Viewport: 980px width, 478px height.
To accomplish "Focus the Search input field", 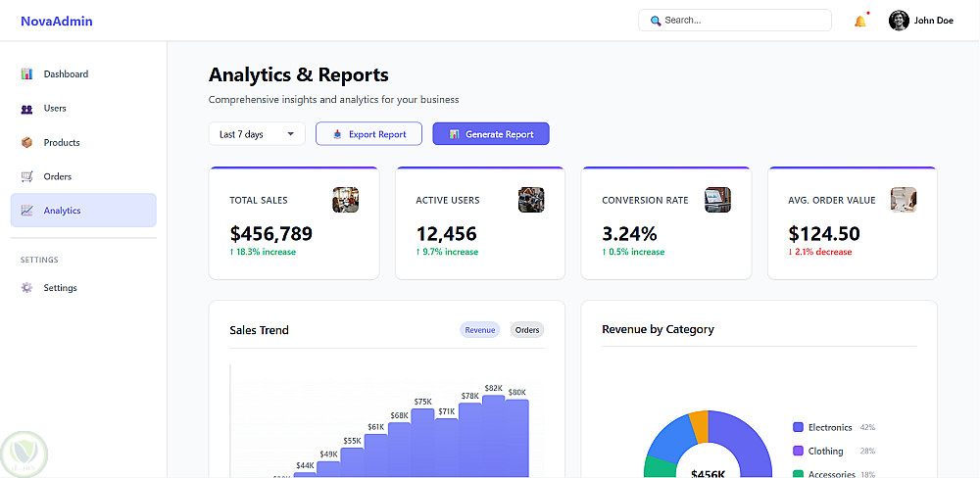I will [x=735, y=20].
